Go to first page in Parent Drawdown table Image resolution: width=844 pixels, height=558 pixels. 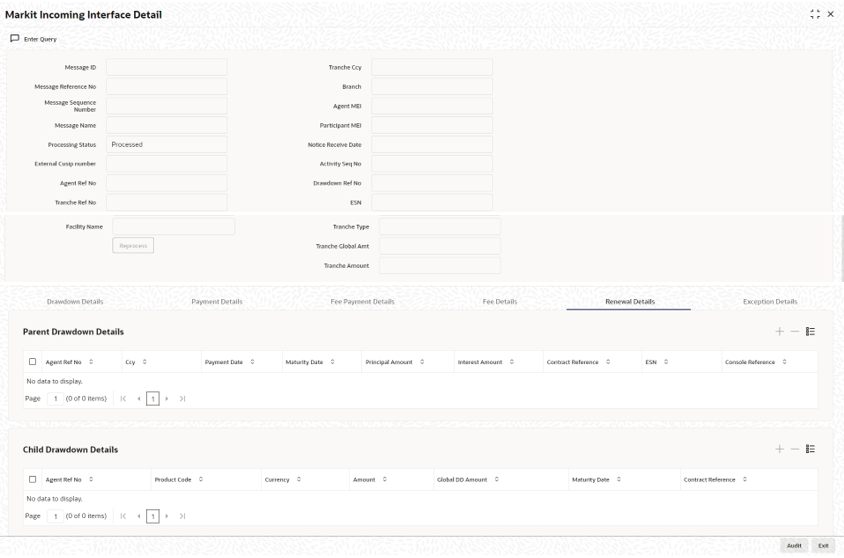123,399
